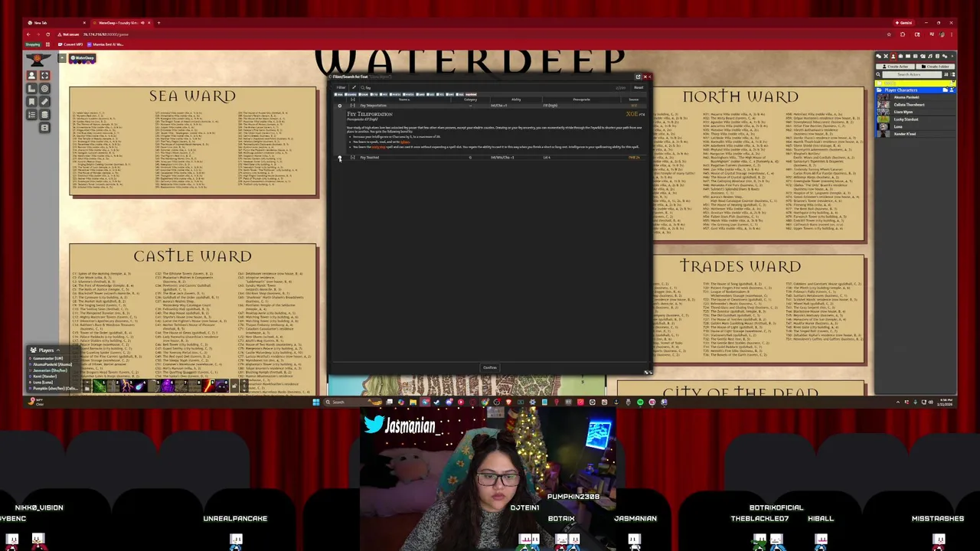Open the Rollable Tables sidebar tab
The image size is (980, 551).
coord(916,57)
